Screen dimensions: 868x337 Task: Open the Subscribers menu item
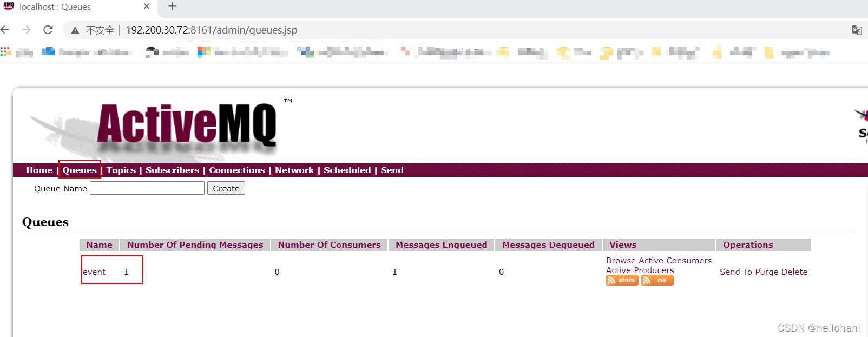173,170
